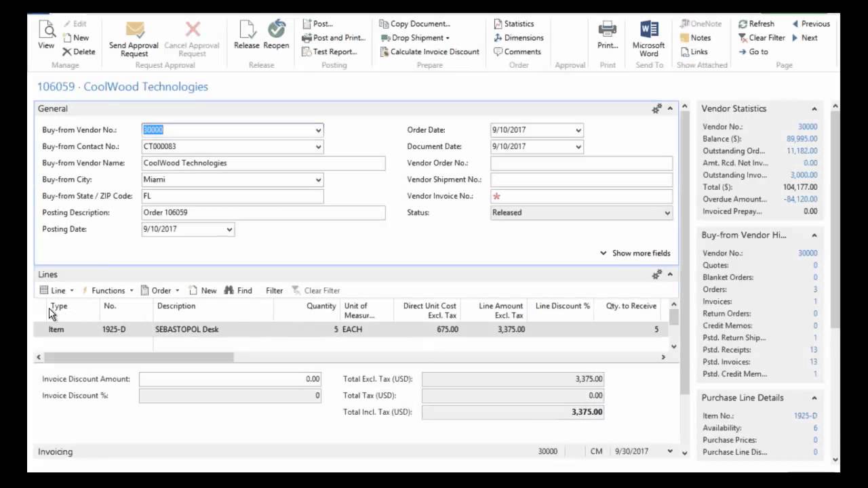Screen dimensions: 868x488
Task: Open Availability value 6 link
Action: 815,428
